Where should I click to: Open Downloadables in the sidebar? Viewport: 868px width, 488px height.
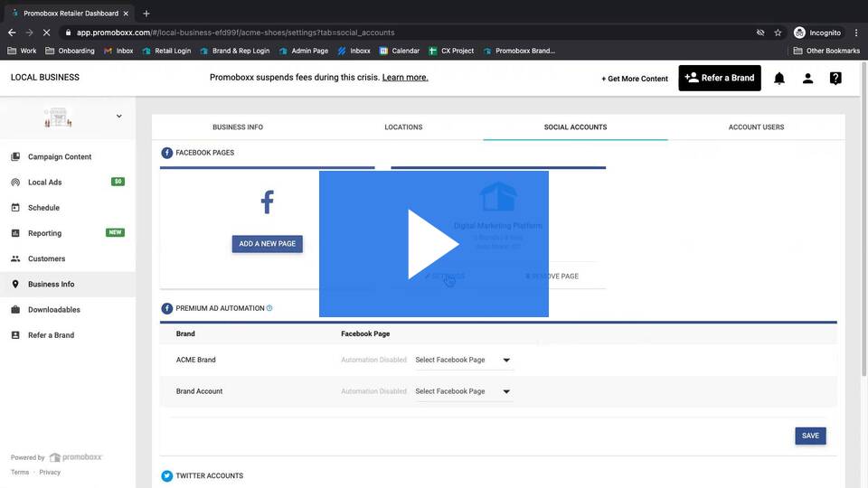coord(54,309)
